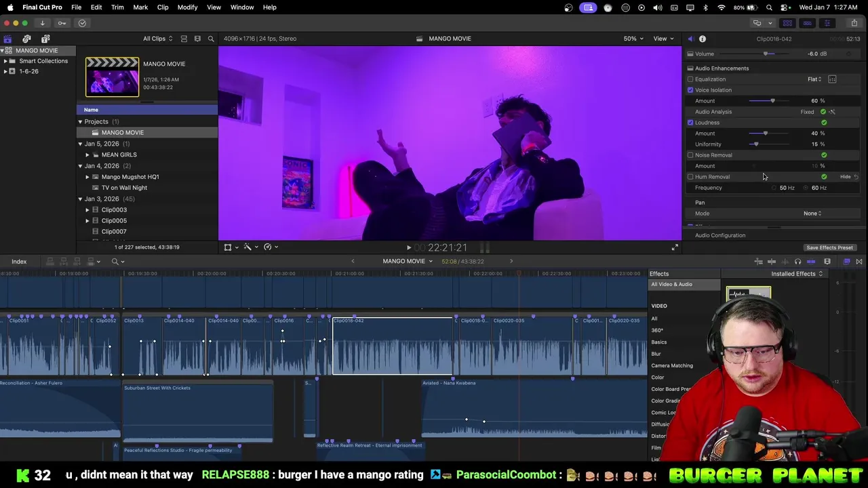Screen dimensions: 868x488
Task: Disable the Voice Isolation checkbox
Action: point(690,90)
